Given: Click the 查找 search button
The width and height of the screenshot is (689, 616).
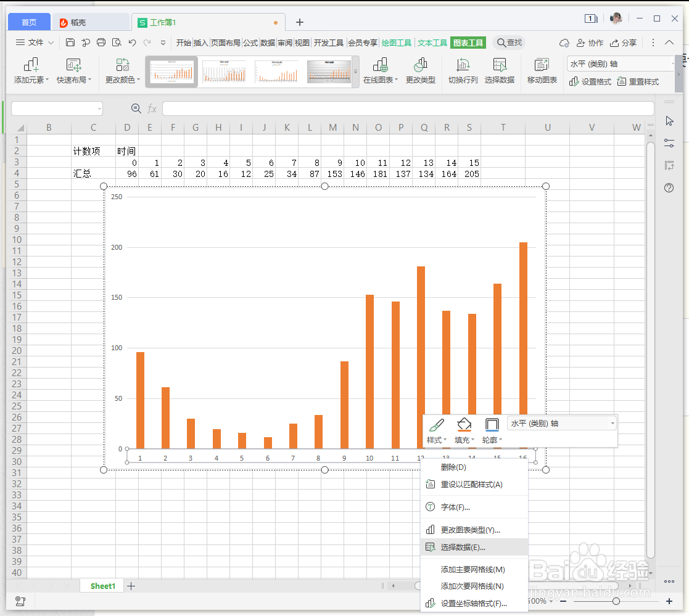Looking at the screenshot, I should point(510,43).
